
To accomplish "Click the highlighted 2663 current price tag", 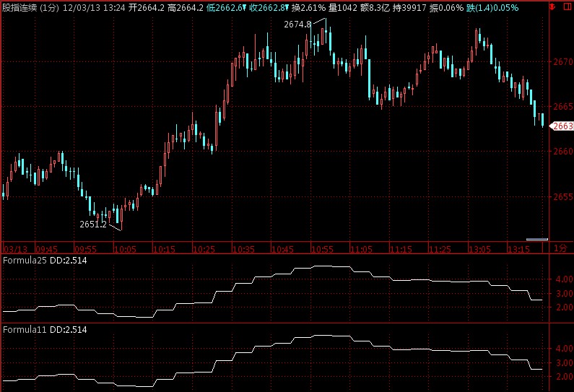I will [562, 126].
